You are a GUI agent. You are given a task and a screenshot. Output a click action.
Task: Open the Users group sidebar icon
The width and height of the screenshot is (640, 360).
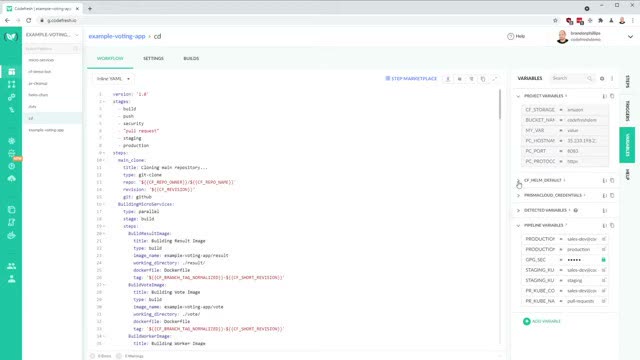pos(11,266)
